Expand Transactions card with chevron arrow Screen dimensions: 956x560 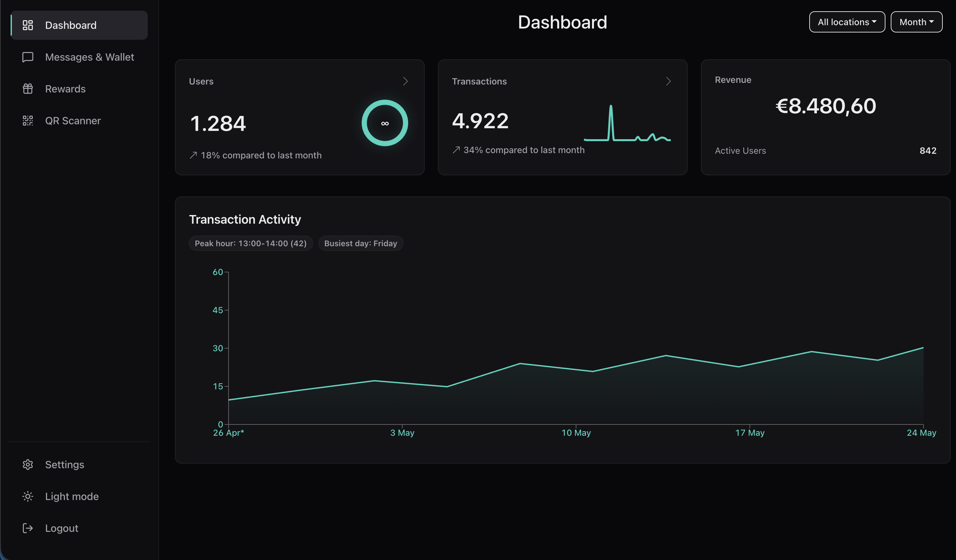tap(668, 81)
